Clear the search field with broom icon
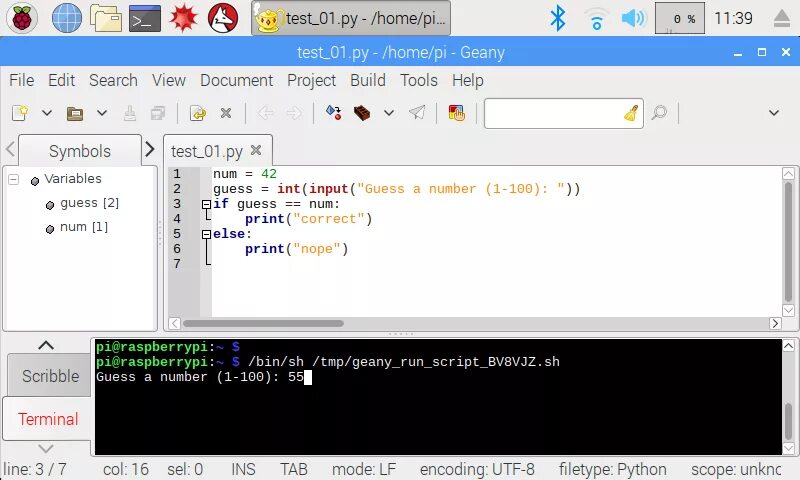Image resolution: width=800 pixels, height=480 pixels. [x=632, y=113]
